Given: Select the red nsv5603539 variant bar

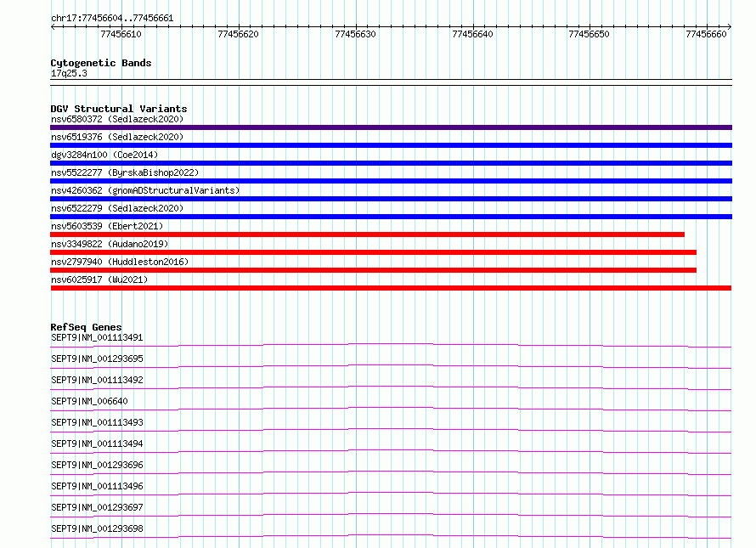Looking at the screenshot, I should pyautogui.click(x=368, y=234).
